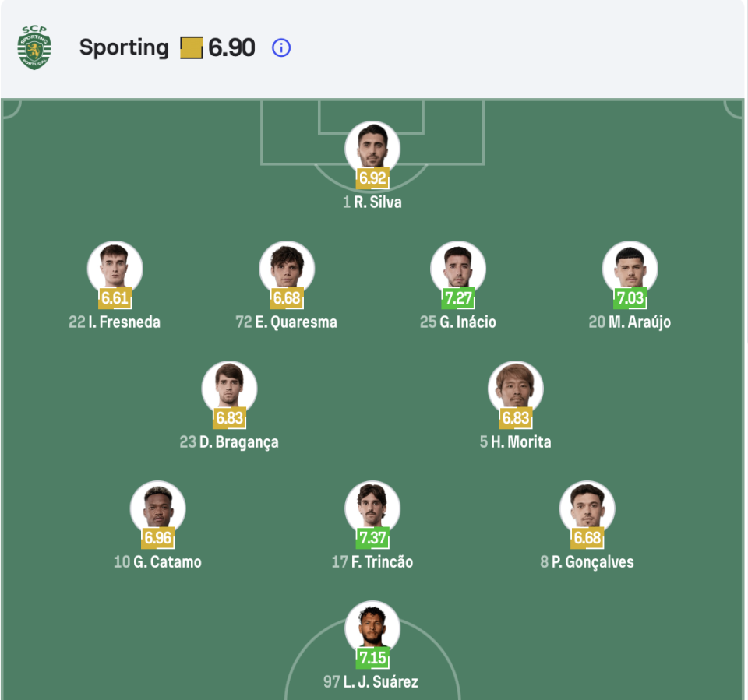748x700 pixels.
Task: Open F. Trincão's player avatar
Action: (372, 508)
